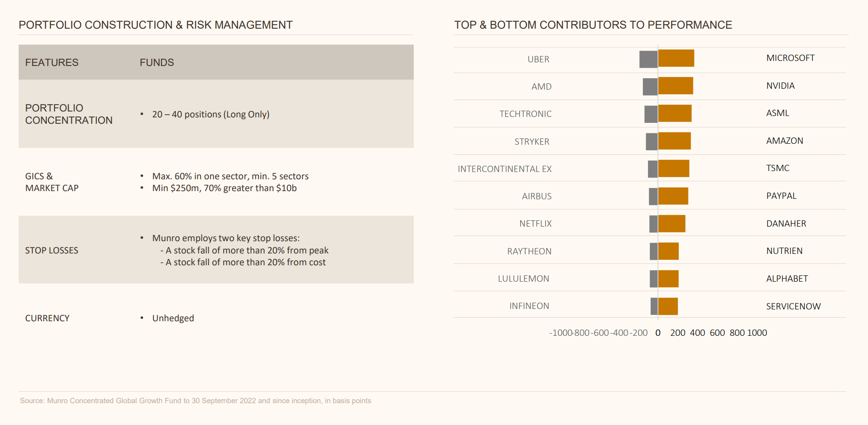Select the ALPHABET contributor label
The height and width of the screenshot is (425, 868).
click(x=787, y=278)
